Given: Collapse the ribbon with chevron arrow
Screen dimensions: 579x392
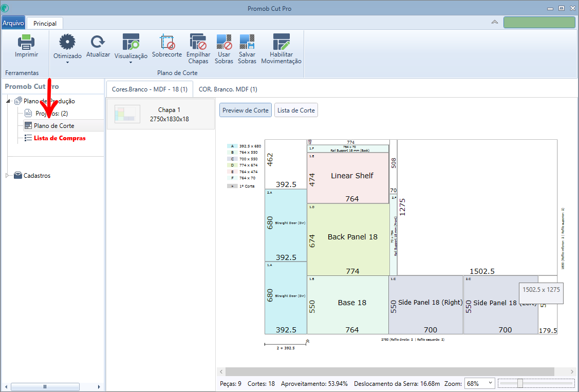Looking at the screenshot, I should pyautogui.click(x=494, y=22).
